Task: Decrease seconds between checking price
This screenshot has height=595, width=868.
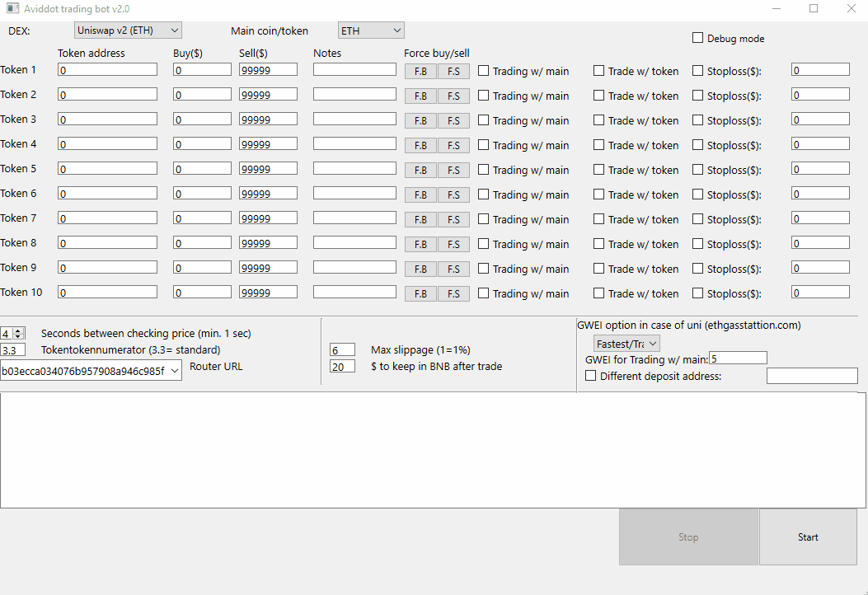Action: (x=18, y=336)
